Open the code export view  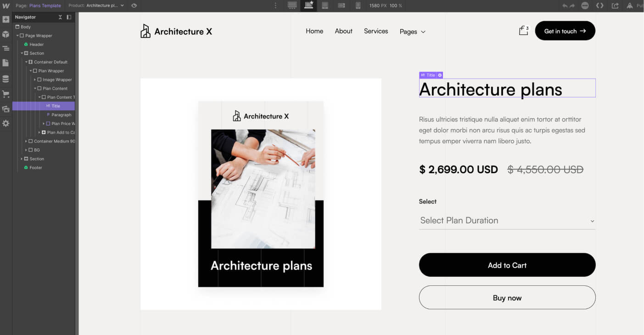(x=599, y=6)
